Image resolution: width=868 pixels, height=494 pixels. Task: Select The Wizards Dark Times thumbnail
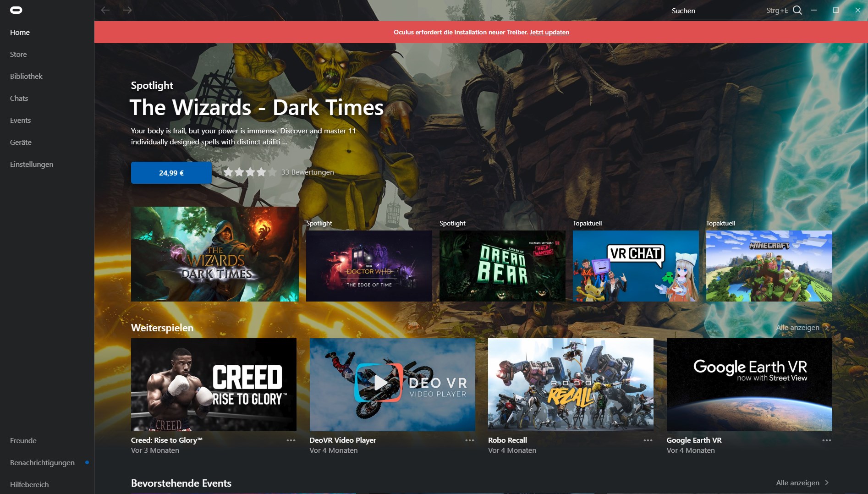[214, 254]
